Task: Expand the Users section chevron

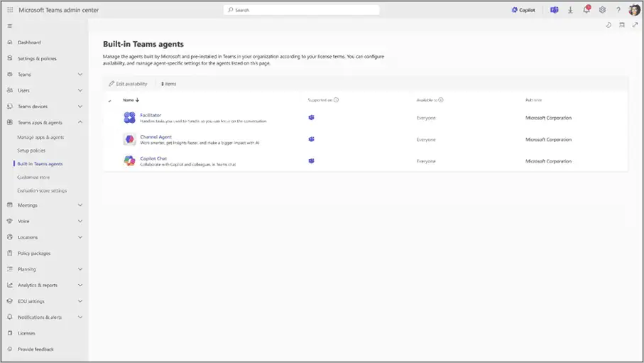Action: coord(80,90)
